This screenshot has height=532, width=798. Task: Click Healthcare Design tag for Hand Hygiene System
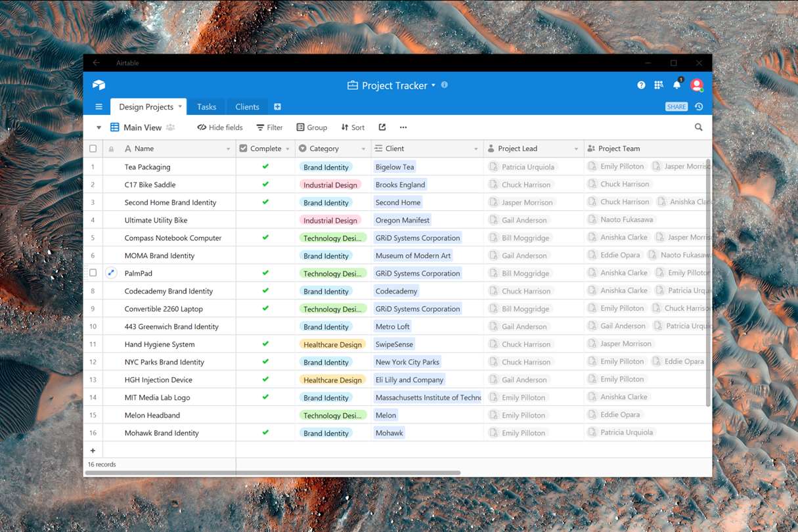point(332,344)
